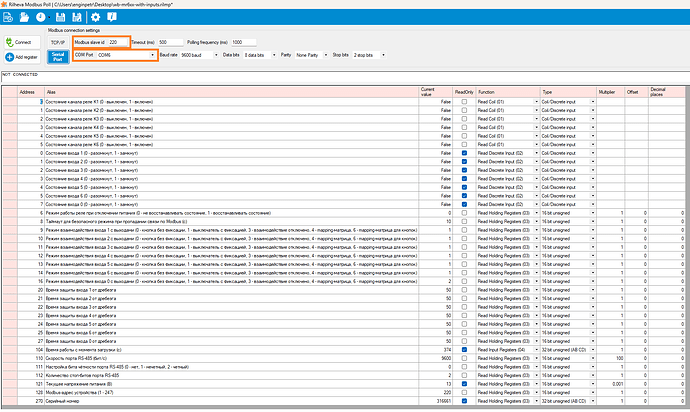This screenshot has height=412, width=690.
Task: Select the Serial Port tab
Action: [x=58, y=57]
